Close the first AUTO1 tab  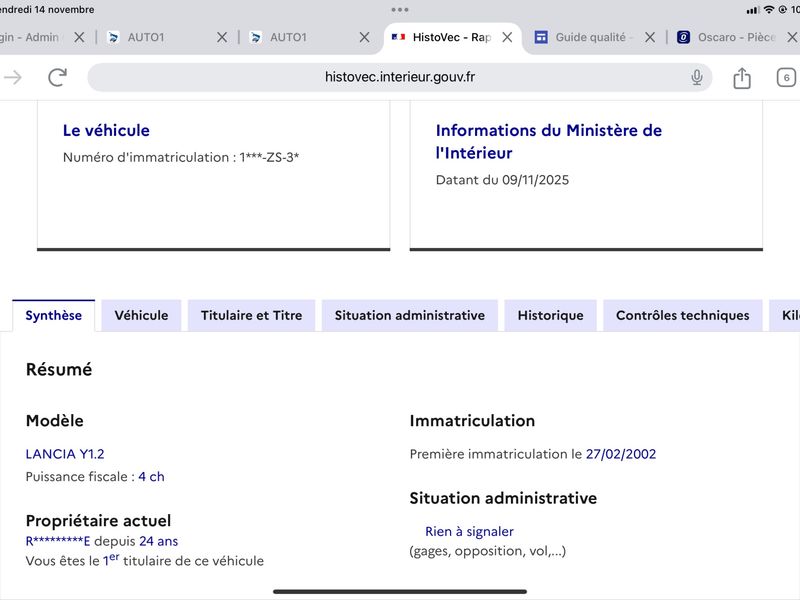222,37
